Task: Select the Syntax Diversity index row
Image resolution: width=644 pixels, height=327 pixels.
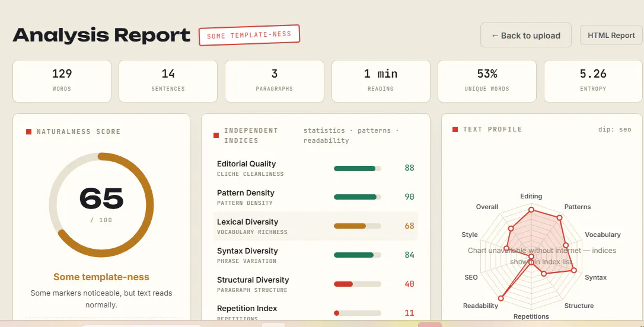Action: (x=315, y=255)
